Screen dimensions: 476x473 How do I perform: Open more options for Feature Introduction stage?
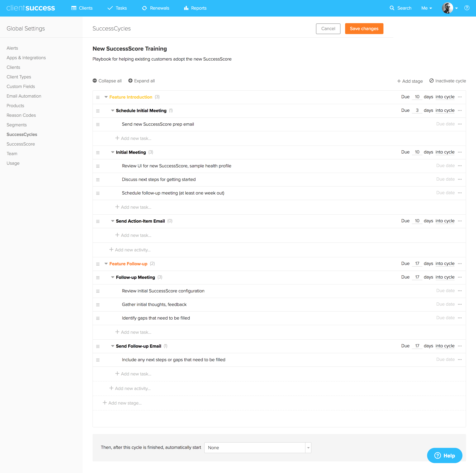(460, 97)
